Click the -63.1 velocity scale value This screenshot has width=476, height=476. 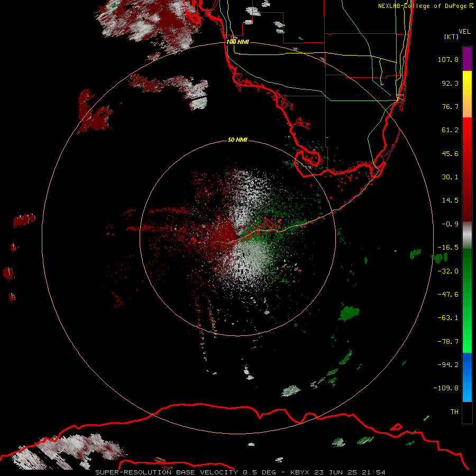tap(448, 318)
